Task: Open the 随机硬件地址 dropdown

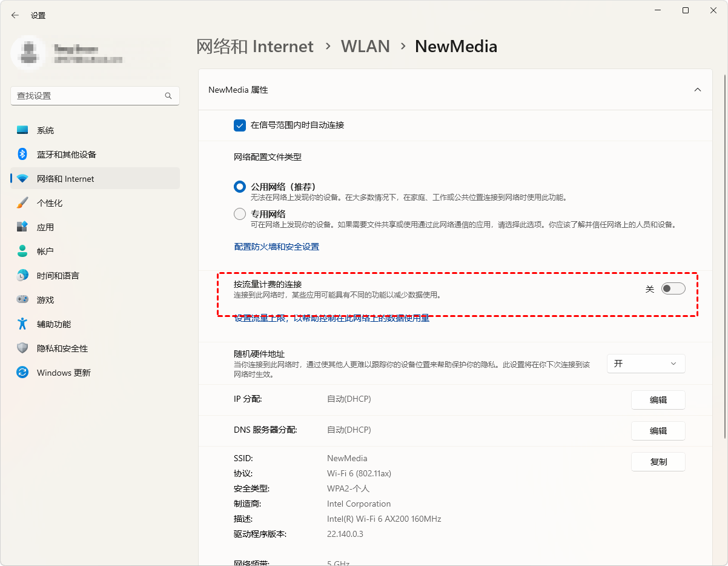Action: click(x=646, y=364)
